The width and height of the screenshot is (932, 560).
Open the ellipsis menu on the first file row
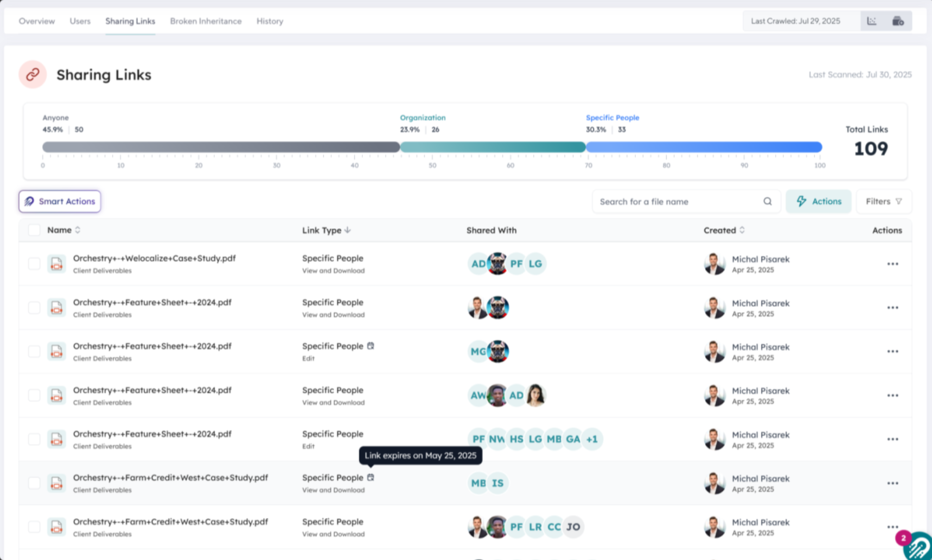pos(892,263)
